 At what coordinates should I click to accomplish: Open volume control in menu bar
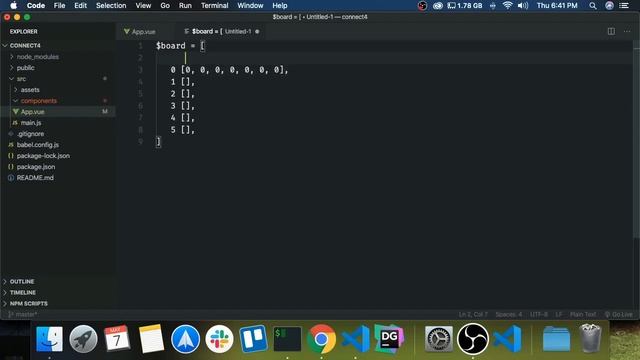coord(523,6)
